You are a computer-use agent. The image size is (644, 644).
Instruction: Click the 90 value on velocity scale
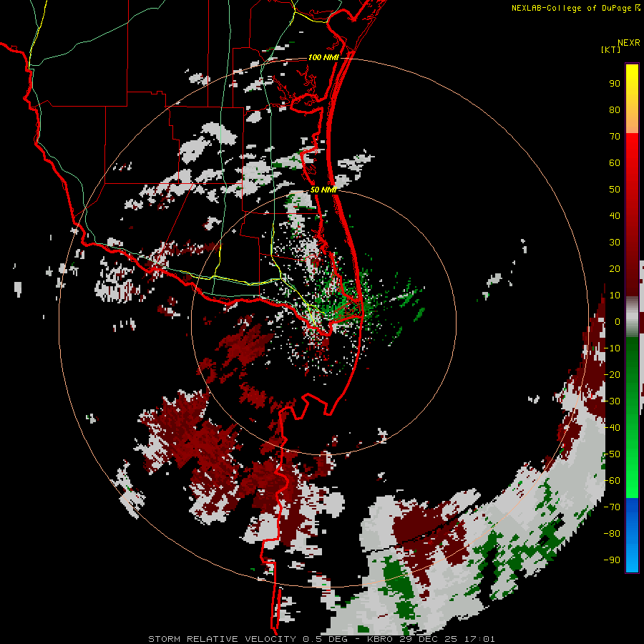(615, 84)
